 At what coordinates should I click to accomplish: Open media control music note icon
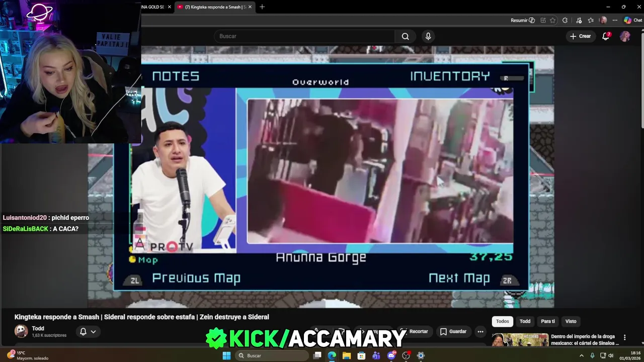[579, 20]
